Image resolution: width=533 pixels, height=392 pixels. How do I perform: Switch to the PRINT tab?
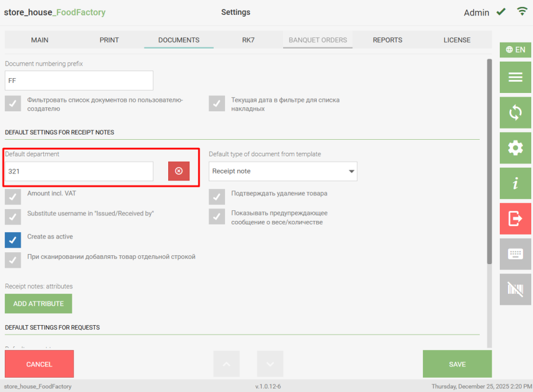109,40
